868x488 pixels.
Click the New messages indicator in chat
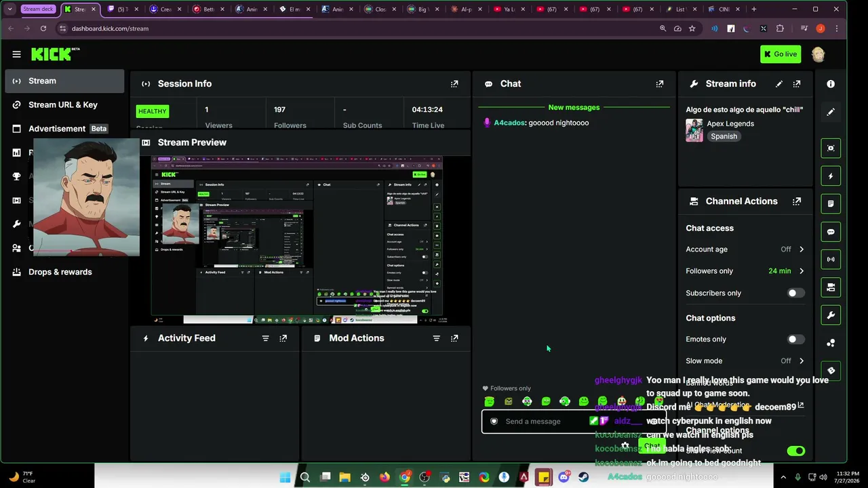click(x=574, y=108)
